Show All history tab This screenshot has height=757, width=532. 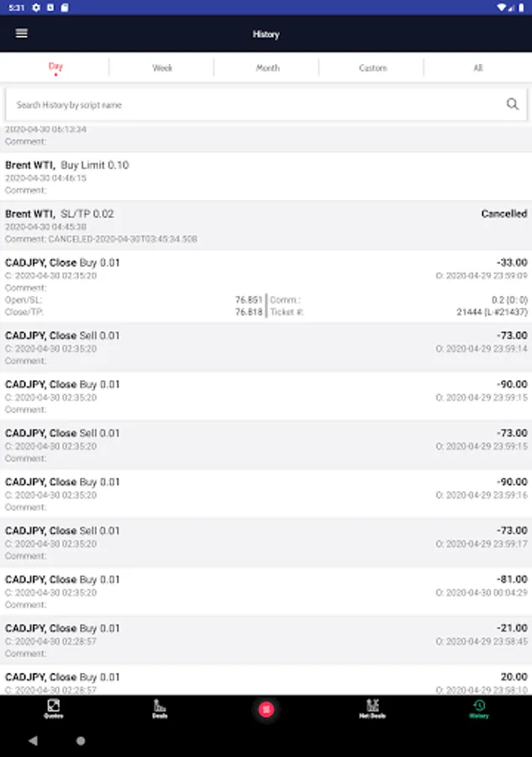(478, 67)
